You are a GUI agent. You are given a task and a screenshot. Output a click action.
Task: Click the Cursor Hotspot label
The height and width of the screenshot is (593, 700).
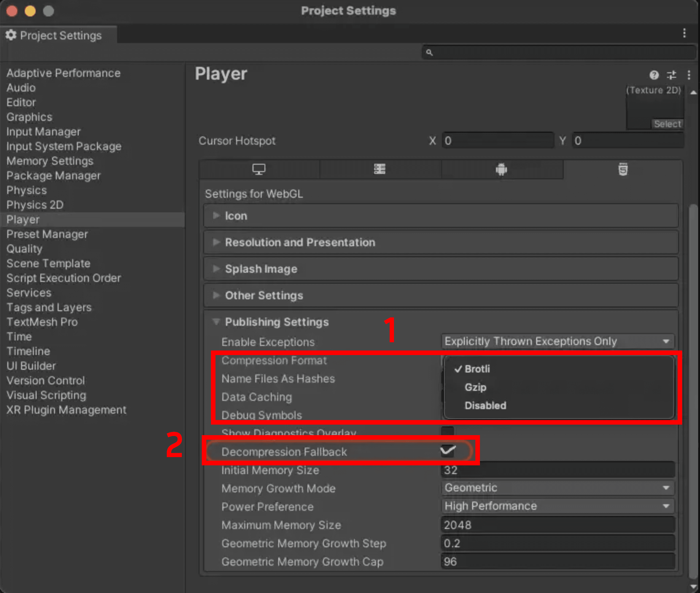pyautogui.click(x=237, y=140)
